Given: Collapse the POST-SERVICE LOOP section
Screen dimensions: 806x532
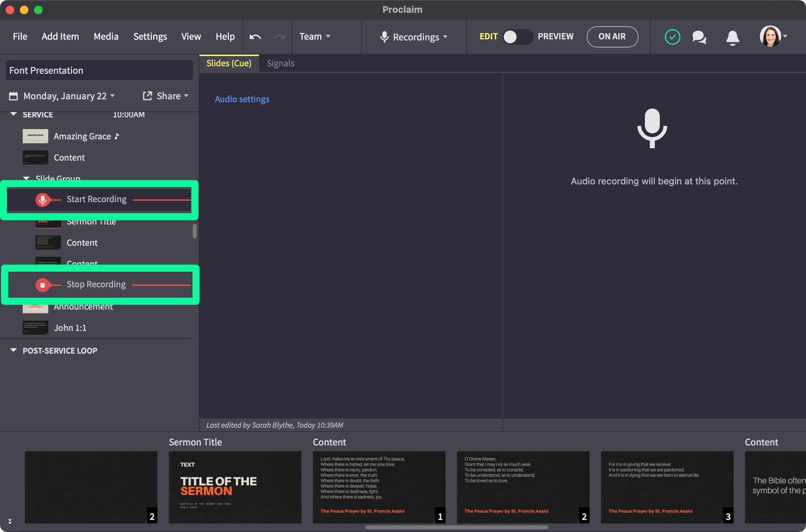Looking at the screenshot, I should tap(13, 350).
